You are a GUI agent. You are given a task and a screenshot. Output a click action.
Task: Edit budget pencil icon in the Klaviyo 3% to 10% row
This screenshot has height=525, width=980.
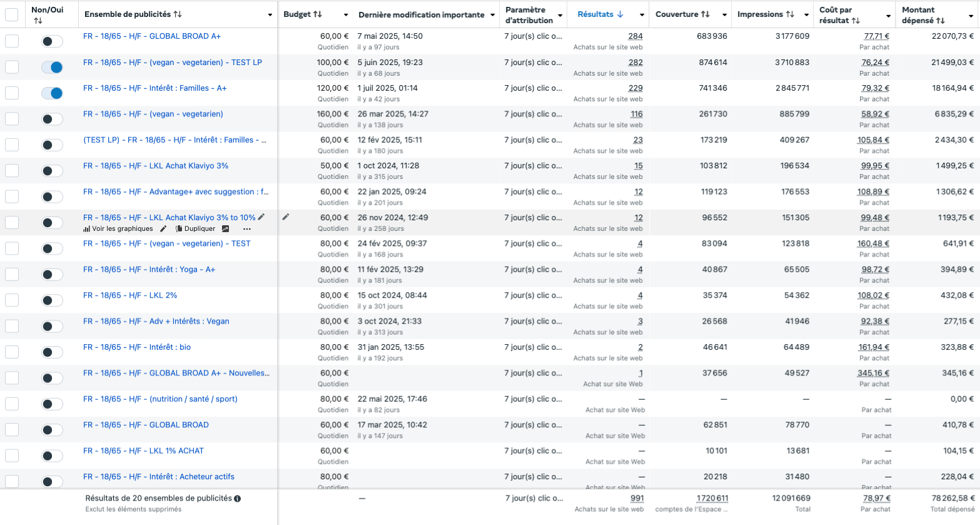click(286, 217)
